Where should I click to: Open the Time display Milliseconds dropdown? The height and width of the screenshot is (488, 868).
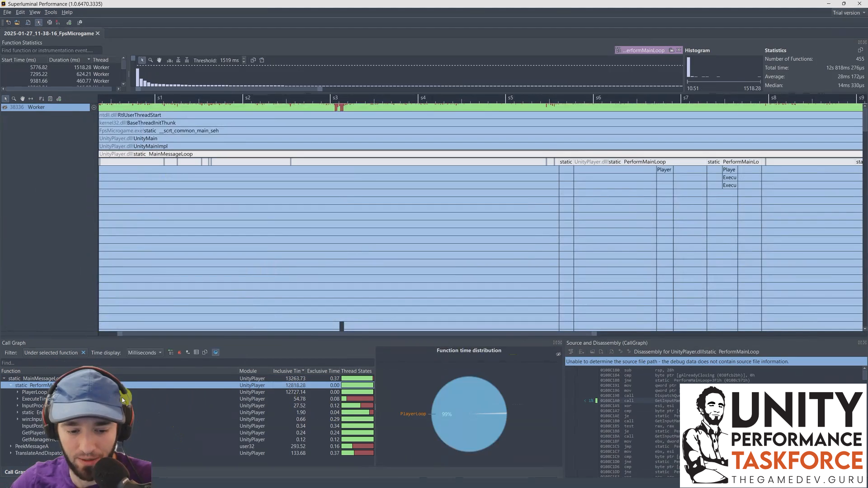pyautogui.click(x=145, y=352)
